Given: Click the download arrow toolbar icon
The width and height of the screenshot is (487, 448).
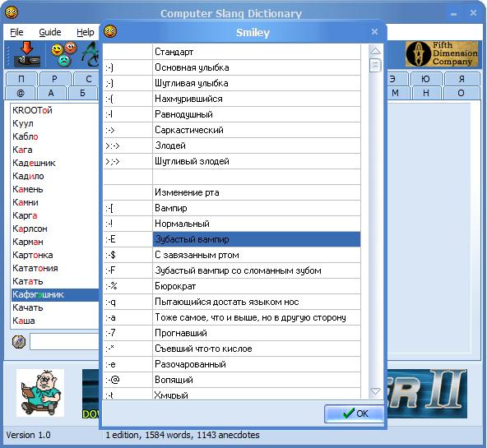Looking at the screenshot, I should pos(27,54).
